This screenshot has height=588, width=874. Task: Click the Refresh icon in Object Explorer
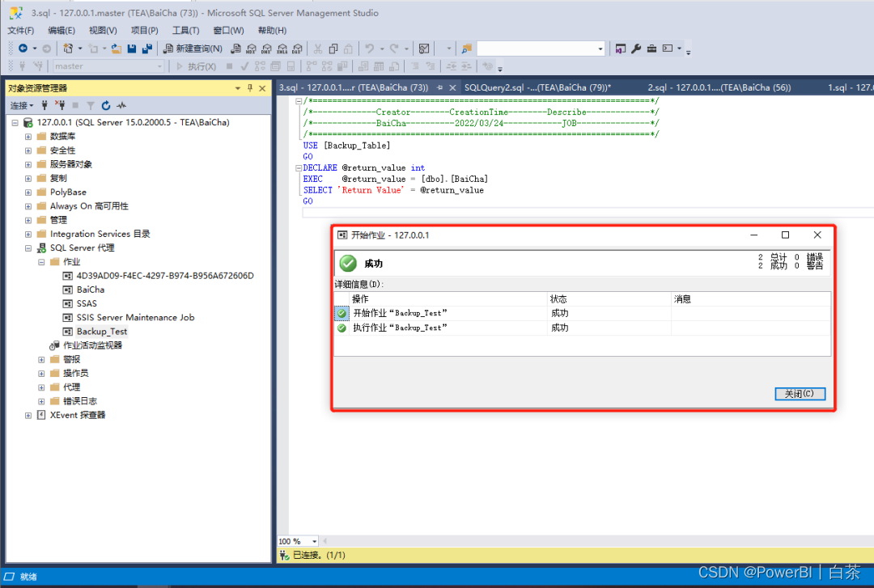coord(106,105)
